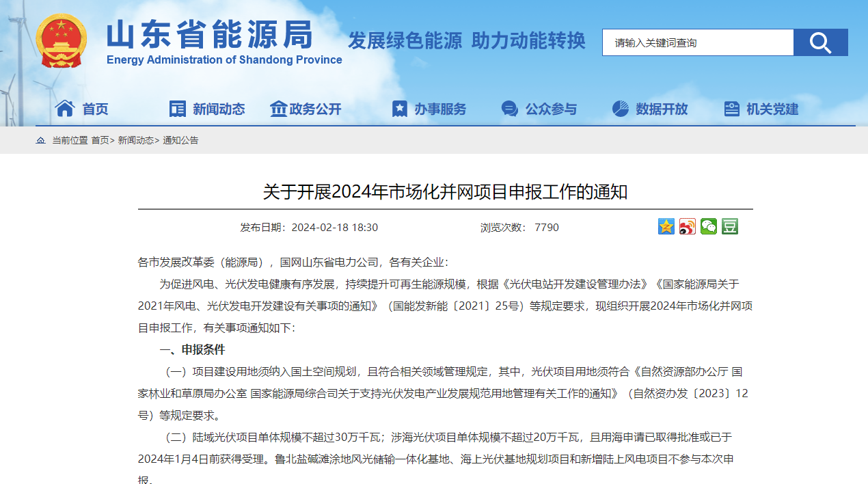Click breadcrumb link 通知公告
868x484 pixels.
tap(180, 140)
